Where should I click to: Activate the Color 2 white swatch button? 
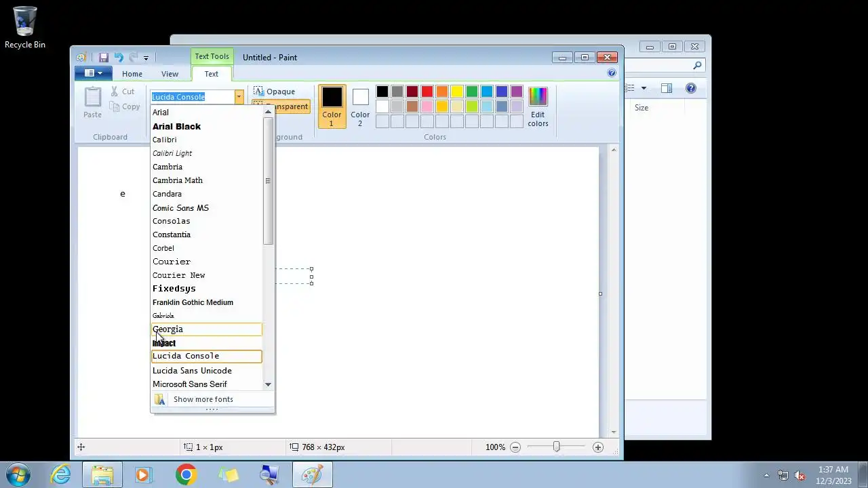point(360,106)
